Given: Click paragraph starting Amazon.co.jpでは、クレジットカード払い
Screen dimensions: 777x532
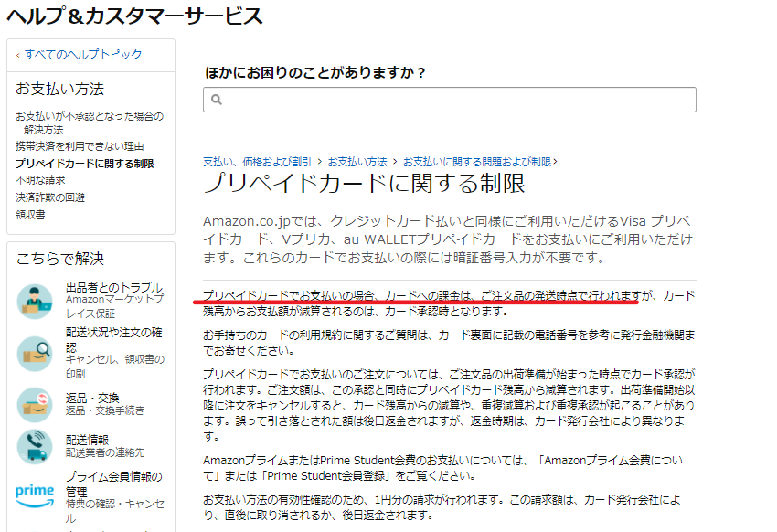Looking at the screenshot, I should (x=448, y=239).
